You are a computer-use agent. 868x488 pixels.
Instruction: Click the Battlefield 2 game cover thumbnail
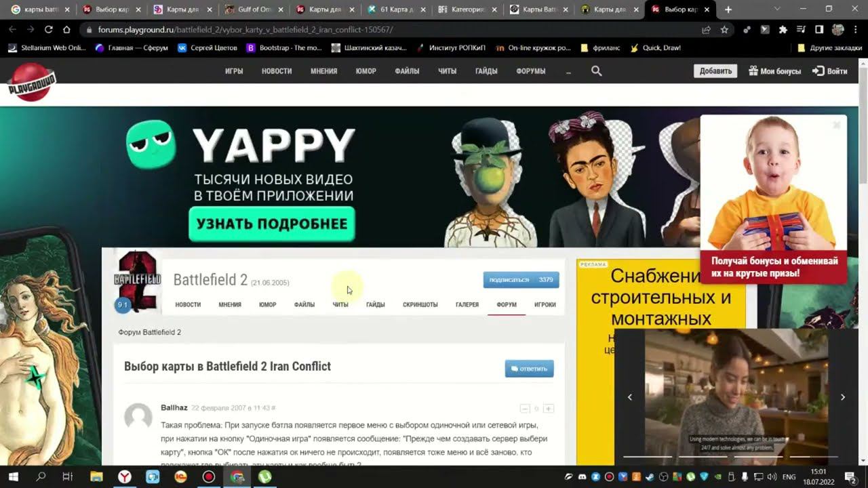click(x=137, y=281)
